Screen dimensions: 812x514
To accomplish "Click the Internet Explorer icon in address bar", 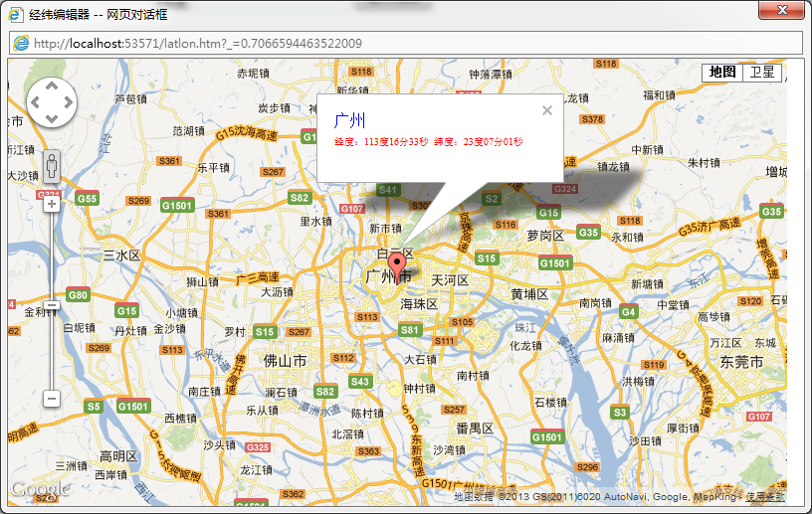I will coord(21,43).
